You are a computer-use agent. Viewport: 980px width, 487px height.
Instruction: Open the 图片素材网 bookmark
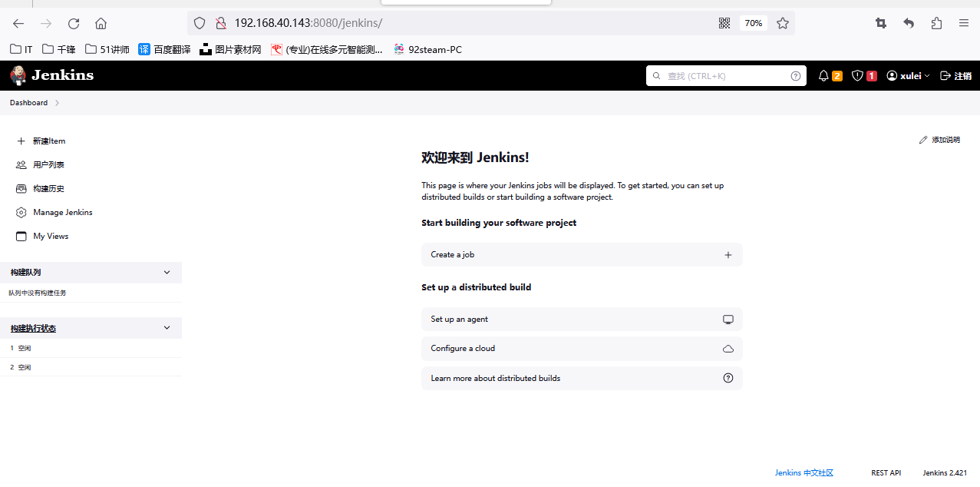(x=230, y=49)
